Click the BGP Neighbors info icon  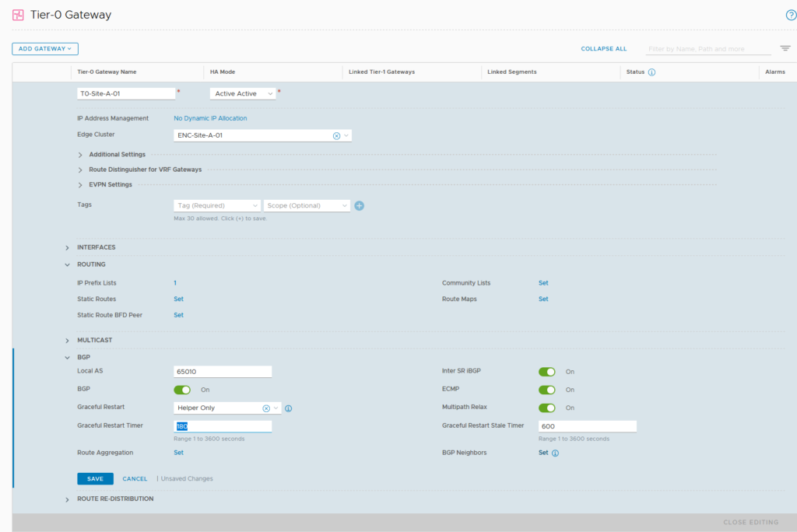pos(555,453)
